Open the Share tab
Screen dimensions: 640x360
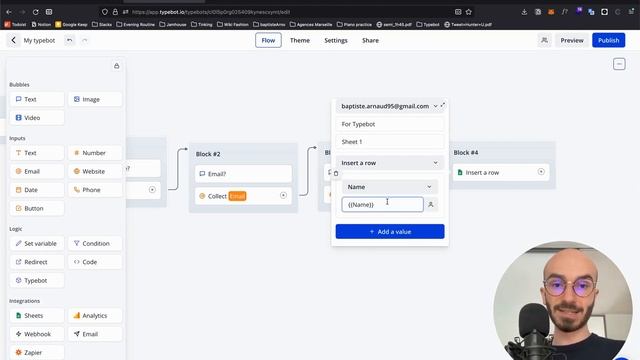[x=370, y=40]
